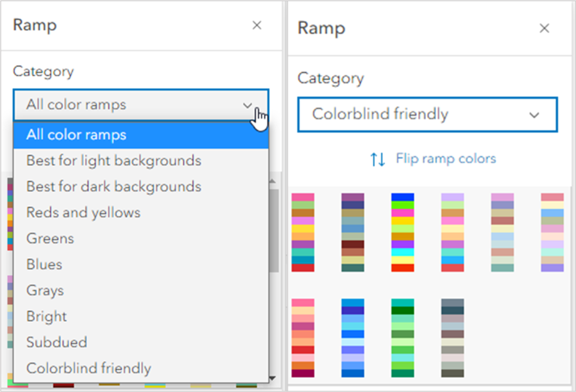Pick the Grays category
This screenshot has width=576, height=392.
click(45, 291)
